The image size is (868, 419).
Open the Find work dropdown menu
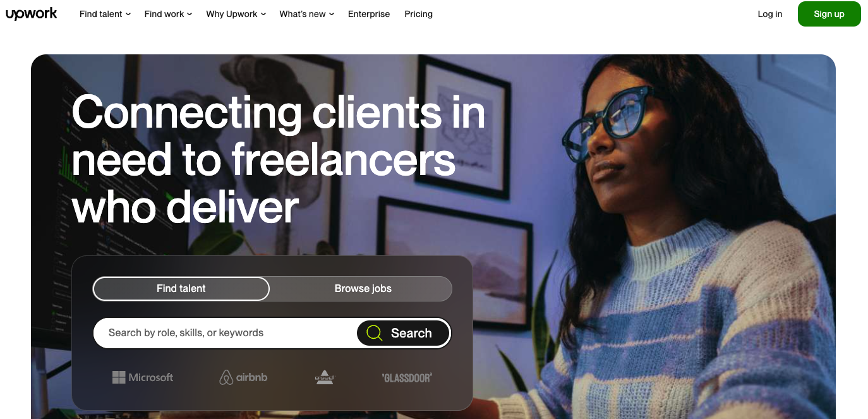(x=168, y=14)
